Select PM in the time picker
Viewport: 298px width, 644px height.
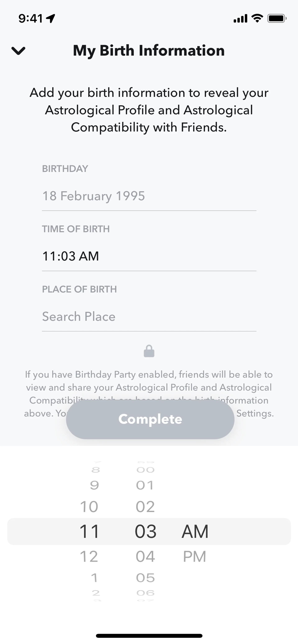(195, 556)
